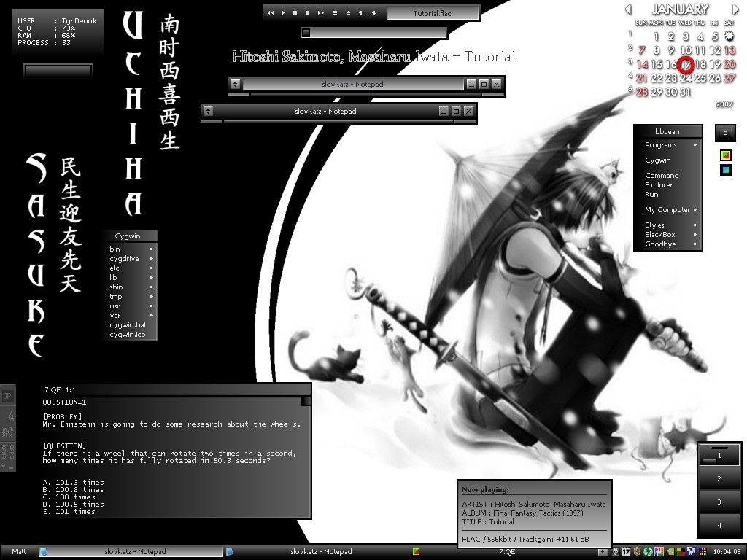Go to the next month after January

click(735, 9)
